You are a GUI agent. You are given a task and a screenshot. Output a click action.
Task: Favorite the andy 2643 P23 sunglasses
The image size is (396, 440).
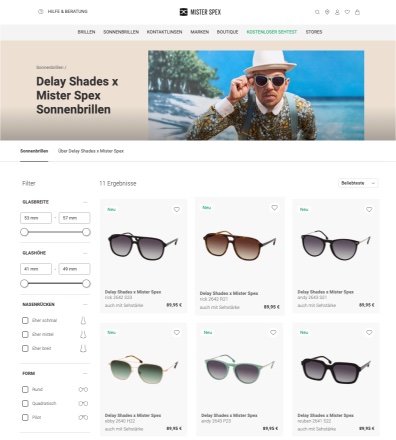[273, 332]
